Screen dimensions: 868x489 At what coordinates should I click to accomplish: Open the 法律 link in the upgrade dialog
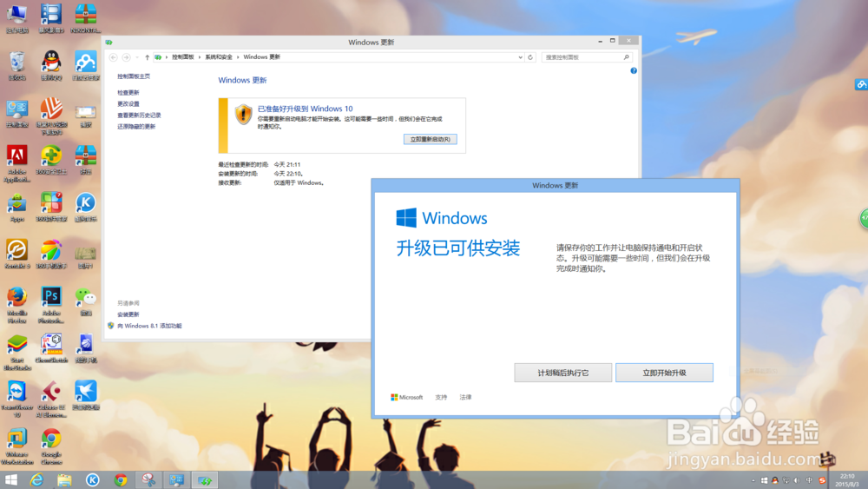[465, 397]
